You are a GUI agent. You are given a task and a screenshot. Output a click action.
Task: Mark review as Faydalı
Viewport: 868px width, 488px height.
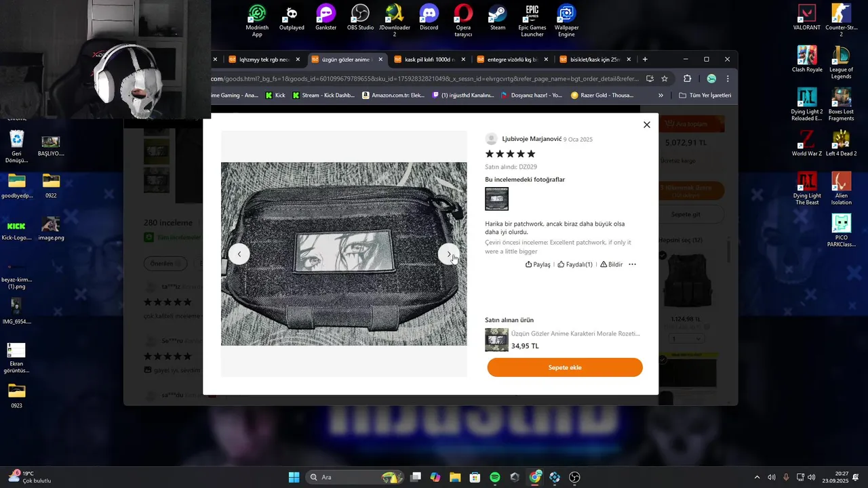[x=575, y=264]
